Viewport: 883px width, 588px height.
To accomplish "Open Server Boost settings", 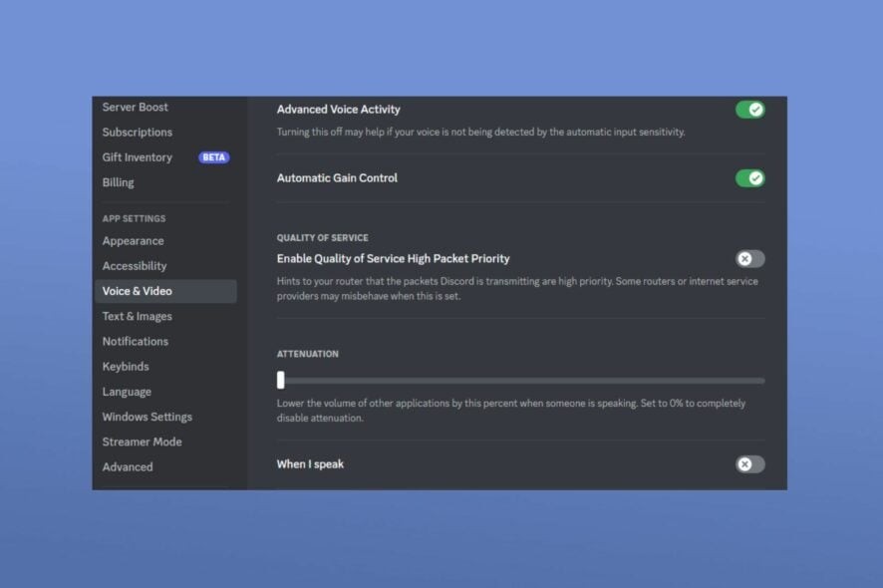I will tap(134, 107).
